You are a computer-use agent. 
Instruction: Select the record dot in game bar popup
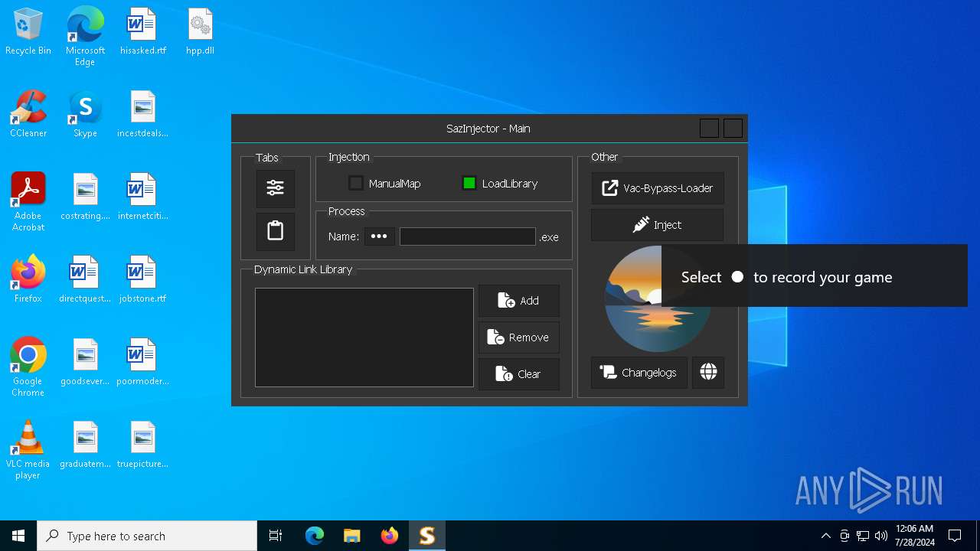[737, 277]
